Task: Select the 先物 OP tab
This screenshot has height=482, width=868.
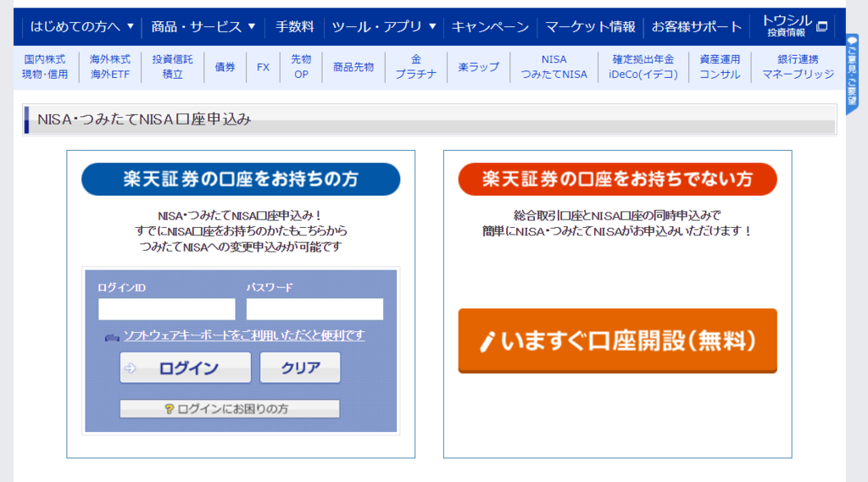Action: click(x=301, y=67)
